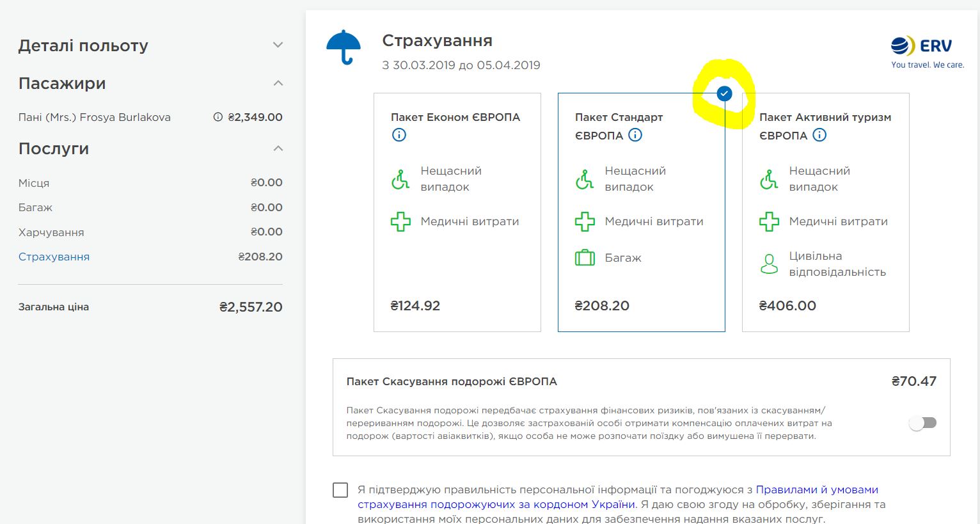This screenshot has width=980, height=524.
Task: Click the info icon beside Пакет Активний туризм ЄВРОПА
Action: [x=819, y=135]
